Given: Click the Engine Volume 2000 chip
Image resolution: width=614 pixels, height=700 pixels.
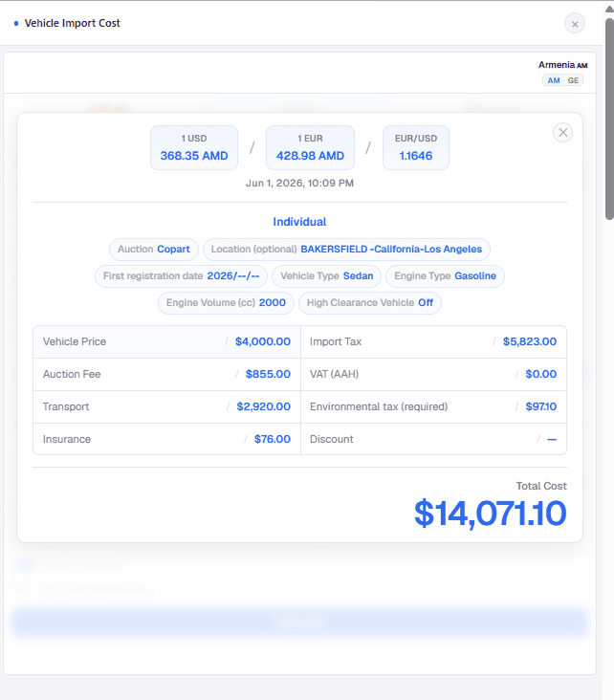Looking at the screenshot, I should (226, 303).
